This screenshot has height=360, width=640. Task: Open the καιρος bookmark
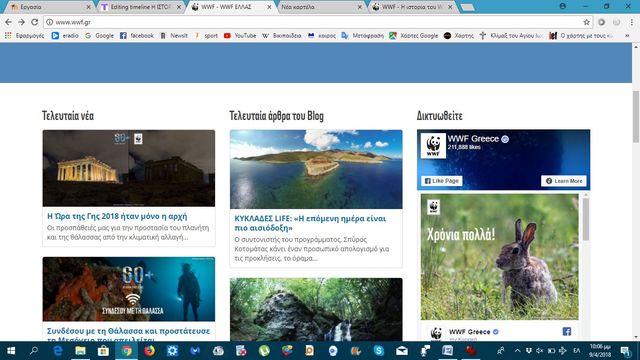pos(322,36)
